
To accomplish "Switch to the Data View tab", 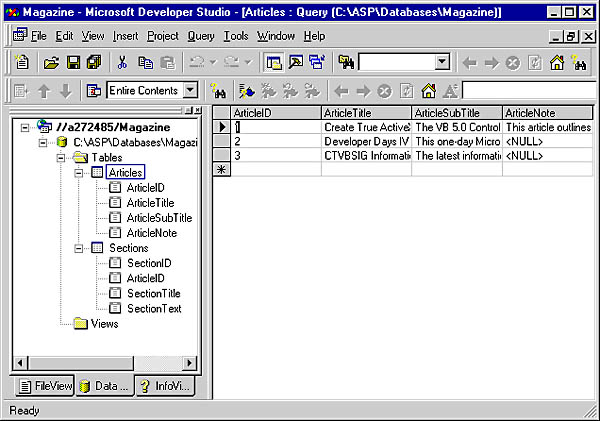I will [x=104, y=385].
